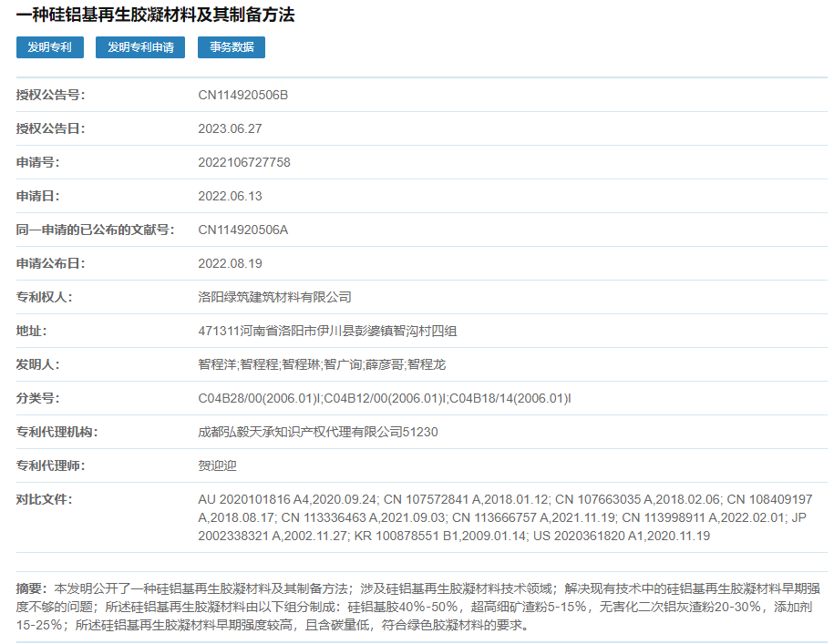Click application date 2022.06.13

click(230, 196)
